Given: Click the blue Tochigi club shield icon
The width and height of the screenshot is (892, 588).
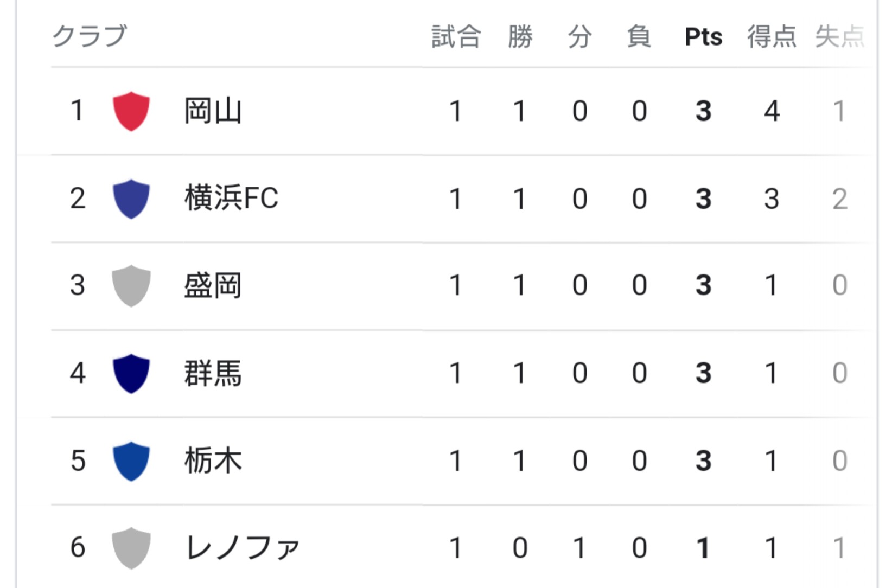Looking at the screenshot, I should coord(131,461).
